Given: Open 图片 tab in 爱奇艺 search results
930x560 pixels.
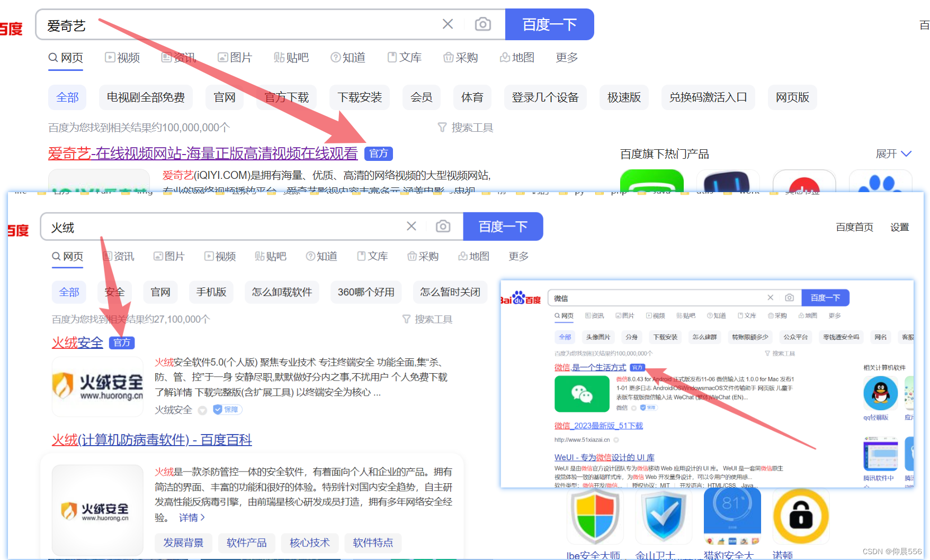Looking at the screenshot, I should pos(235,57).
